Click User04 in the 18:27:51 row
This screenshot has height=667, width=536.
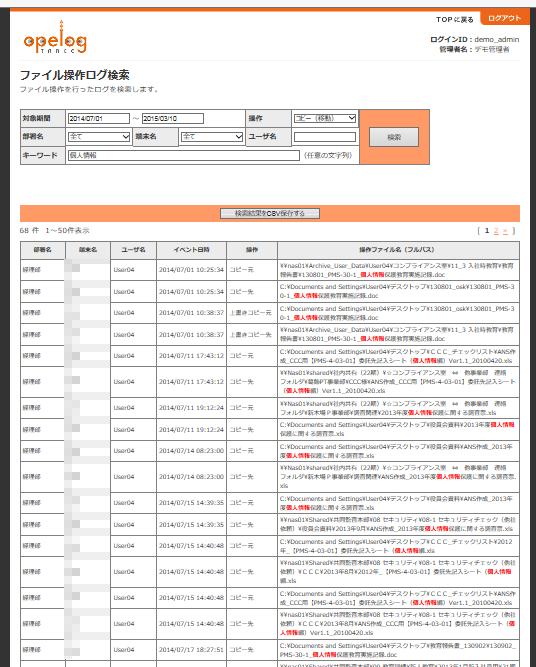tap(124, 650)
